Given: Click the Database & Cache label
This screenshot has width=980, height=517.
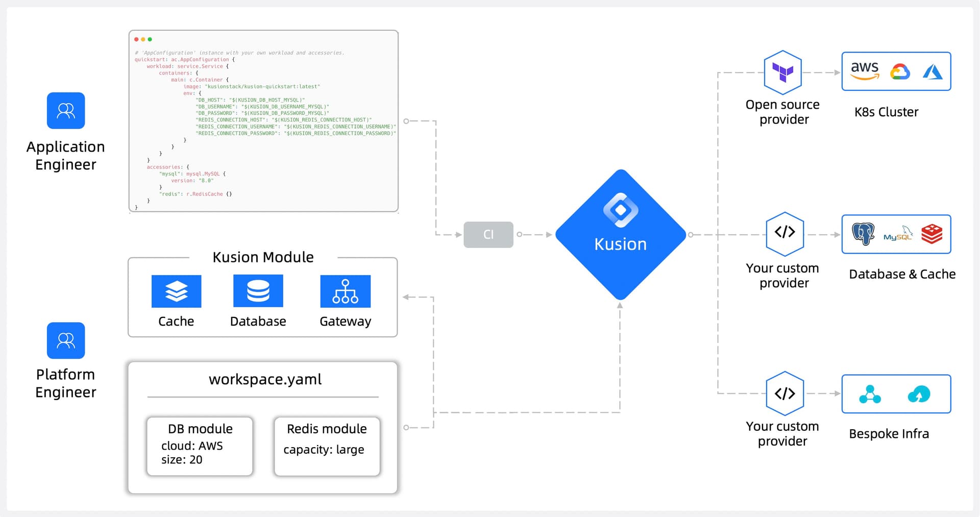Looking at the screenshot, I should (x=902, y=274).
